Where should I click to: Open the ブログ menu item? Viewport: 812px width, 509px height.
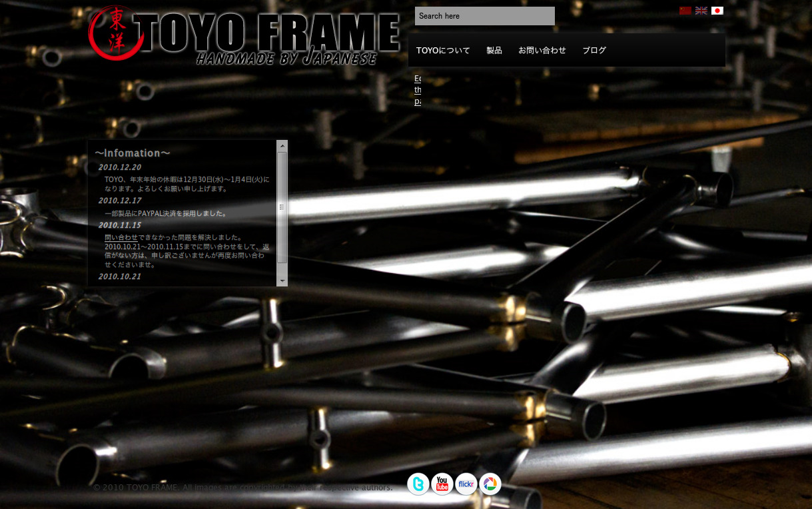[594, 51]
